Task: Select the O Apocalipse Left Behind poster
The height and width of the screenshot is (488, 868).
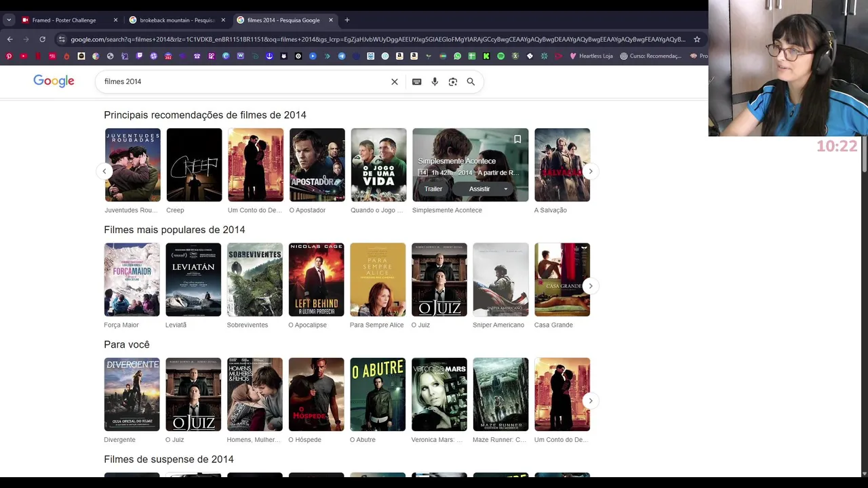Action: (x=316, y=279)
